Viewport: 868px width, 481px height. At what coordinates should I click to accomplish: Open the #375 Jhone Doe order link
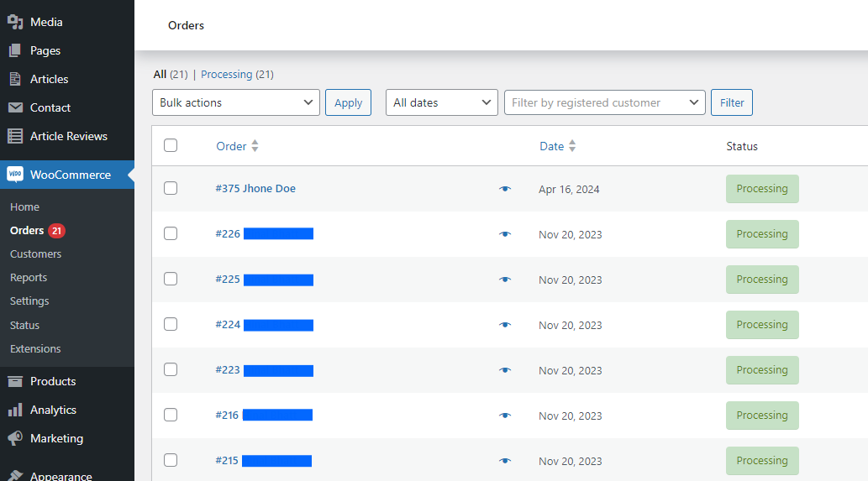pos(255,189)
